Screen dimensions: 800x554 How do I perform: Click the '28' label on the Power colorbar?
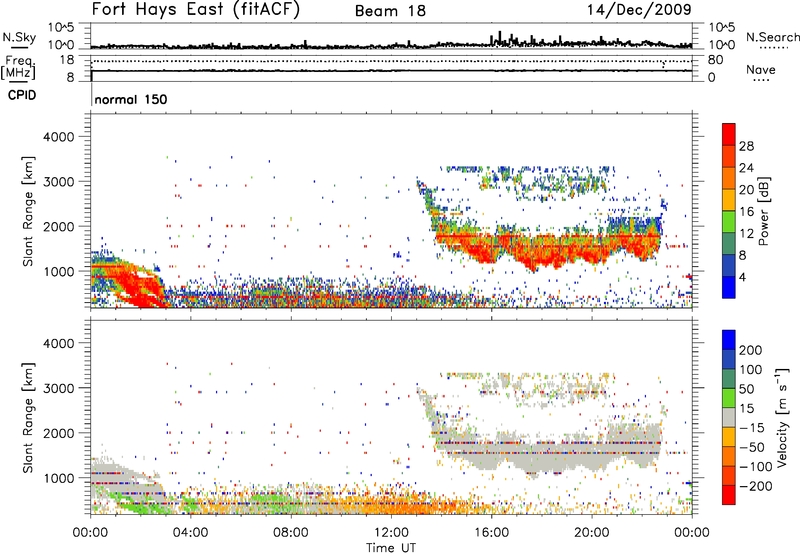pos(746,146)
